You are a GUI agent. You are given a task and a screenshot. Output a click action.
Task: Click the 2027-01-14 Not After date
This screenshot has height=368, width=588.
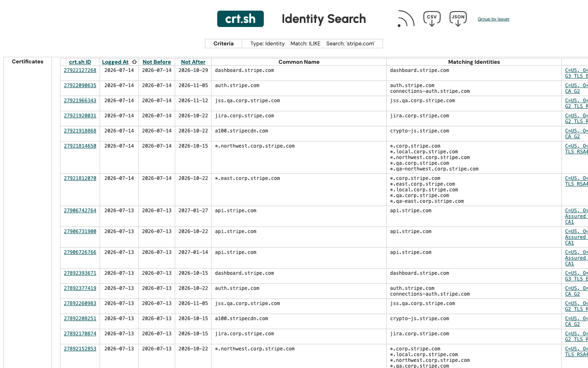[193, 252]
